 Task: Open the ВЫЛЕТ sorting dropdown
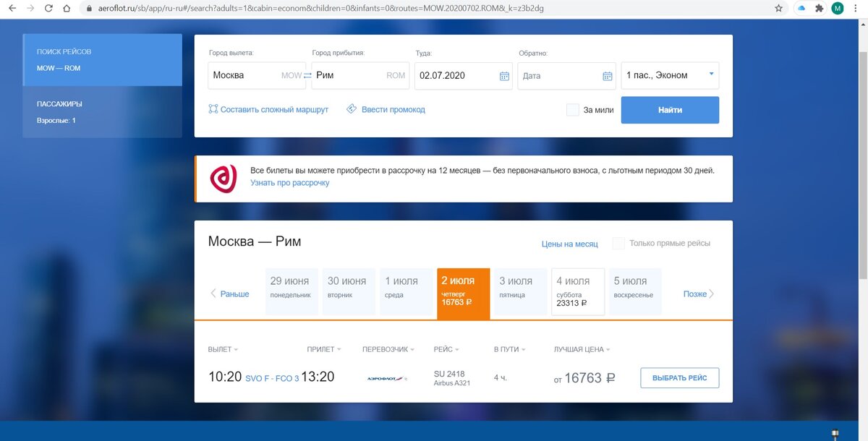tap(223, 348)
